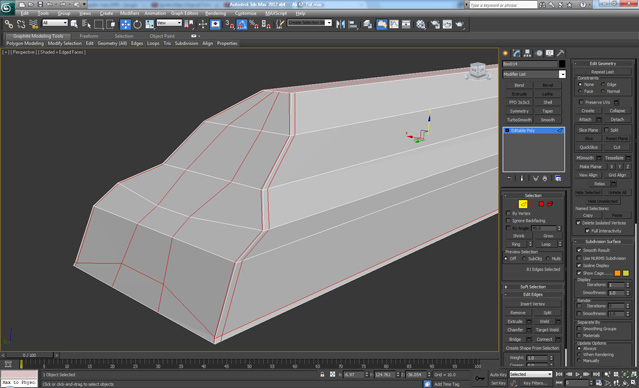Click the yellow Show Cage color swatch
Viewport: 639px width, 388px height.
[626, 273]
